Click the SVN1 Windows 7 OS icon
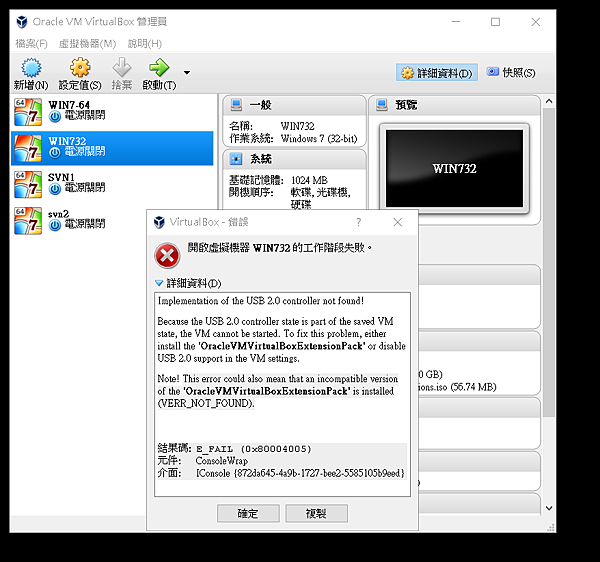Image resolution: width=600 pixels, height=562 pixels. (x=28, y=184)
